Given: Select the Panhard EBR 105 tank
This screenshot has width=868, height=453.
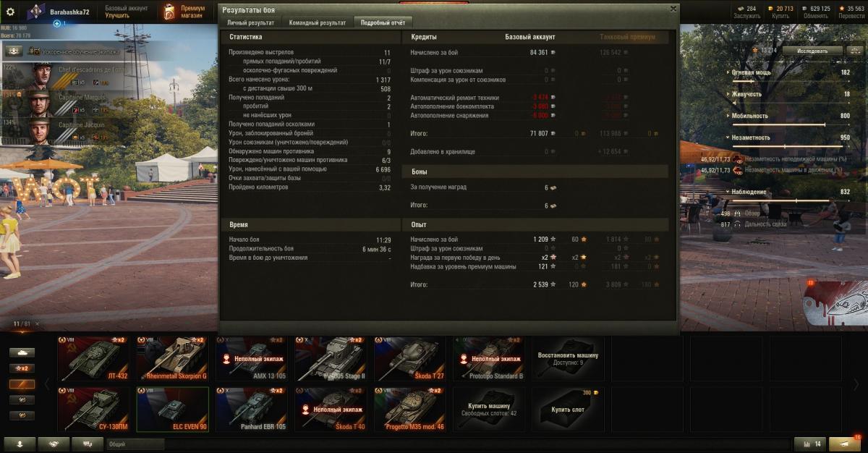Looking at the screenshot, I should 252,409.
